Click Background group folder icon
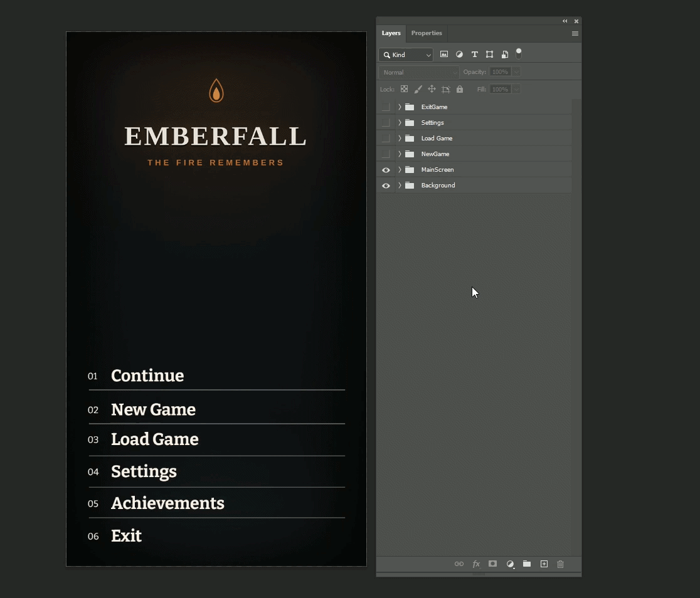 pyautogui.click(x=410, y=185)
